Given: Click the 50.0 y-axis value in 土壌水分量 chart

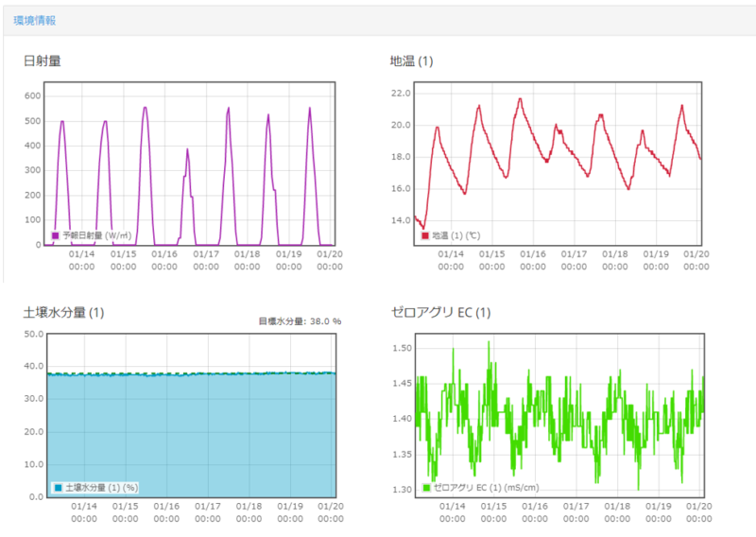Looking at the screenshot, I should pos(34,334).
